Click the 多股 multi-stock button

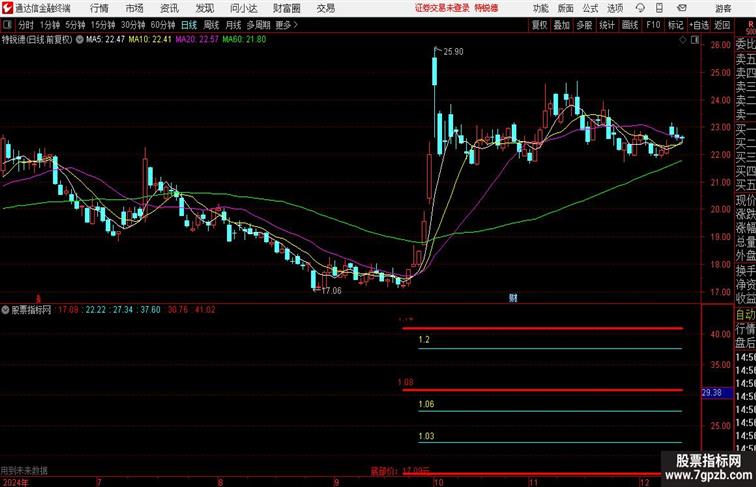pyautogui.click(x=584, y=25)
